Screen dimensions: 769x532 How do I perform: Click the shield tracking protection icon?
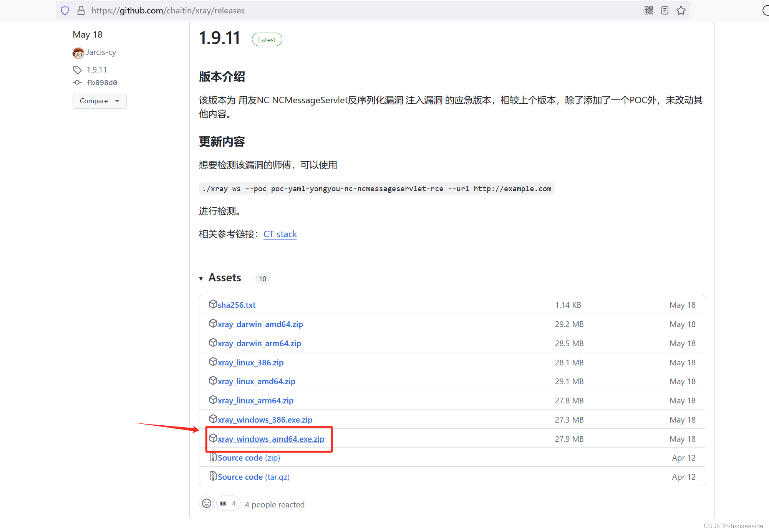(65, 10)
